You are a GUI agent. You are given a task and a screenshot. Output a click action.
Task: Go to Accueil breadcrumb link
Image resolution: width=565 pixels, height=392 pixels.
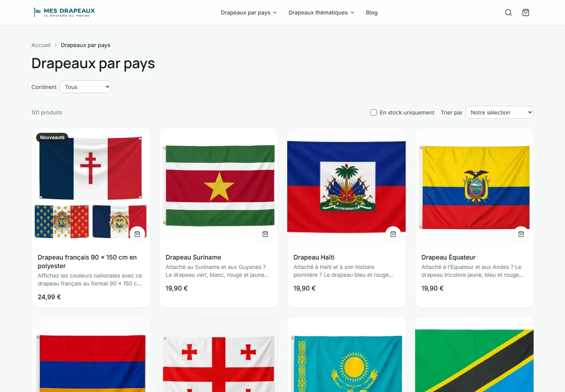(x=41, y=45)
